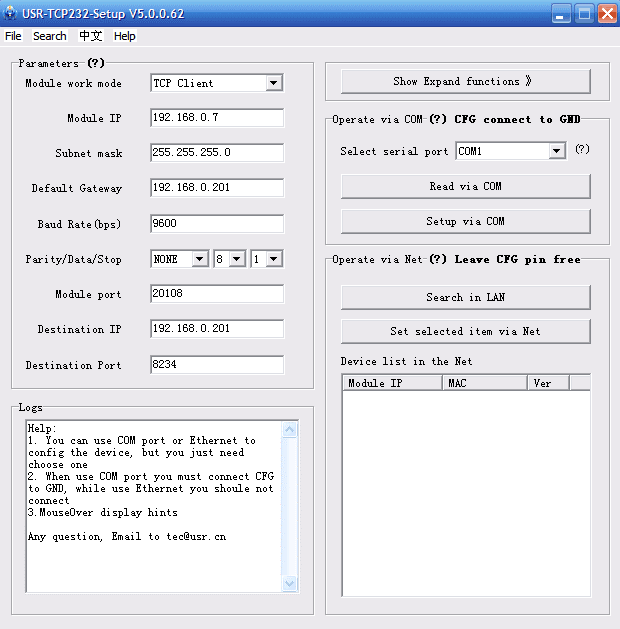Click the (?) help icon beside serial port
Screen dimensions: 620x629
click(582, 150)
